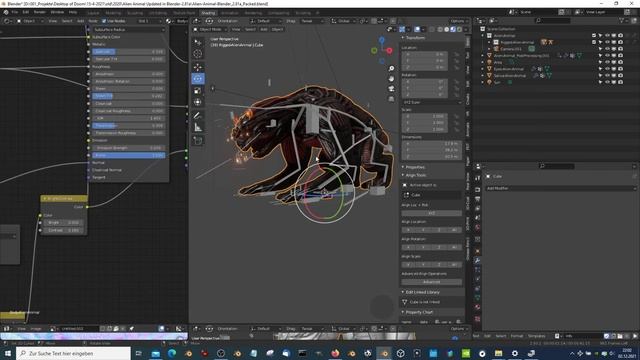
Task: Switch viewport to wireframe shading
Action: coord(440,29)
